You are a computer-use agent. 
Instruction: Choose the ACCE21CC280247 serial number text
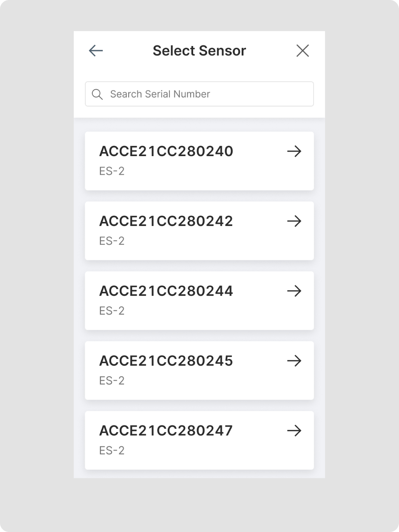pos(166,431)
